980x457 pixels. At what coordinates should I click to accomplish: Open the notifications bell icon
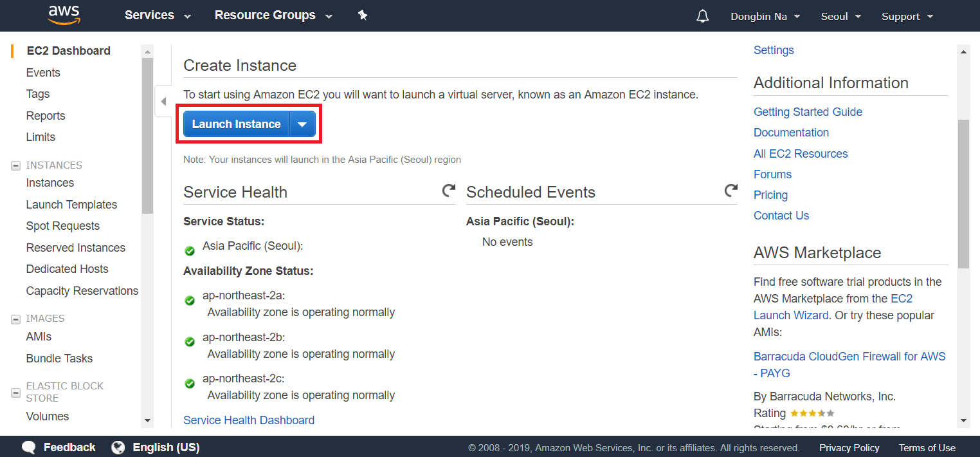703,16
